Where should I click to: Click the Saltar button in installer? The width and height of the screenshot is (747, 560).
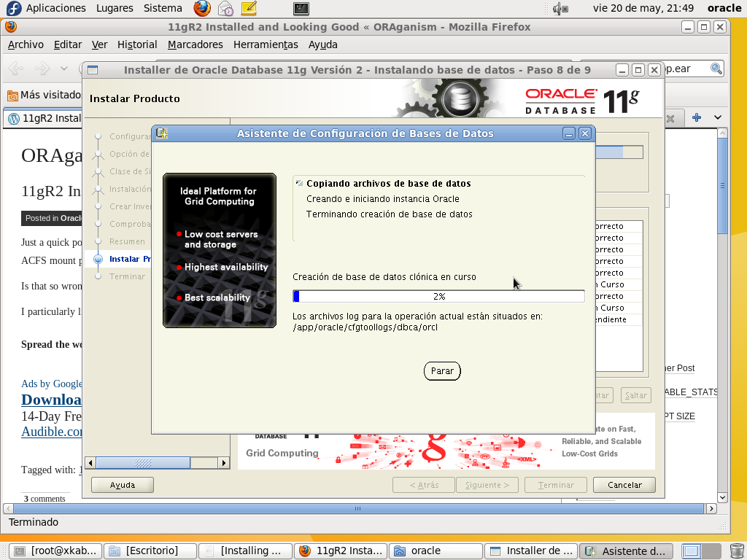(x=636, y=395)
